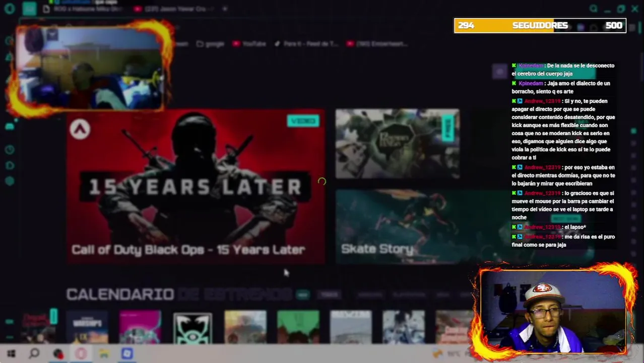
Task: Open the green cover game thumbnail
Action: pyautogui.click(x=298, y=327)
